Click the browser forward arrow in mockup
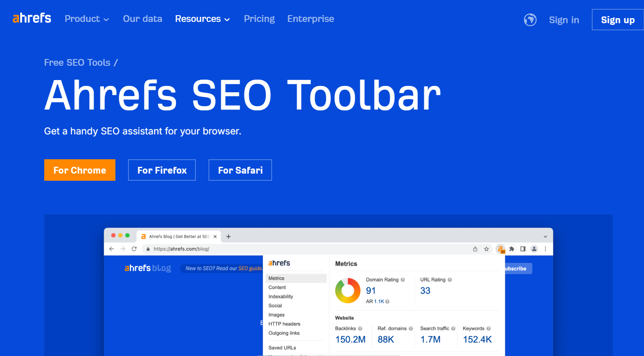This screenshot has width=644, height=356. pos(123,249)
